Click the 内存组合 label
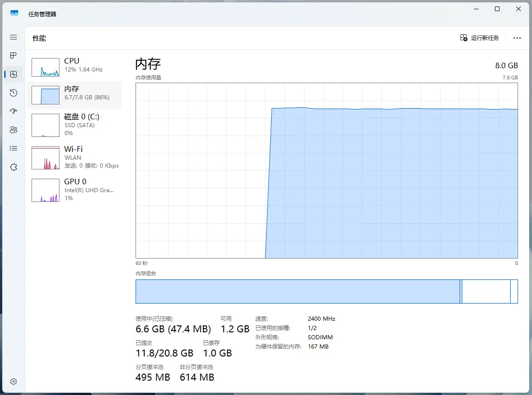This screenshot has height=395, width=532. [146, 273]
